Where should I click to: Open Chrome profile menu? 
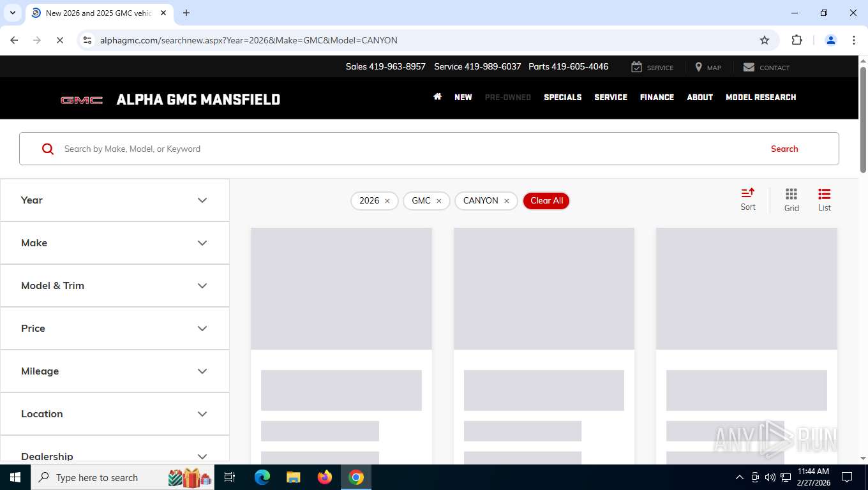[x=831, y=40]
